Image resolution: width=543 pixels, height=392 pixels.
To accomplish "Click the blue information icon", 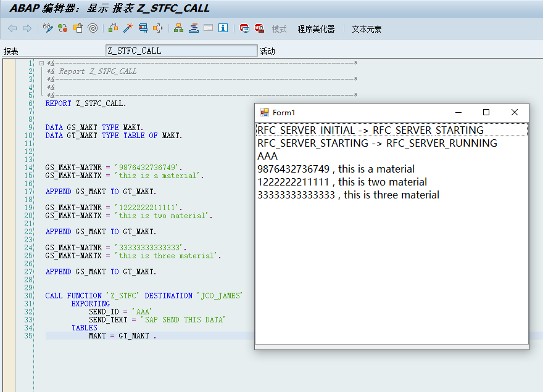I will (x=222, y=28).
